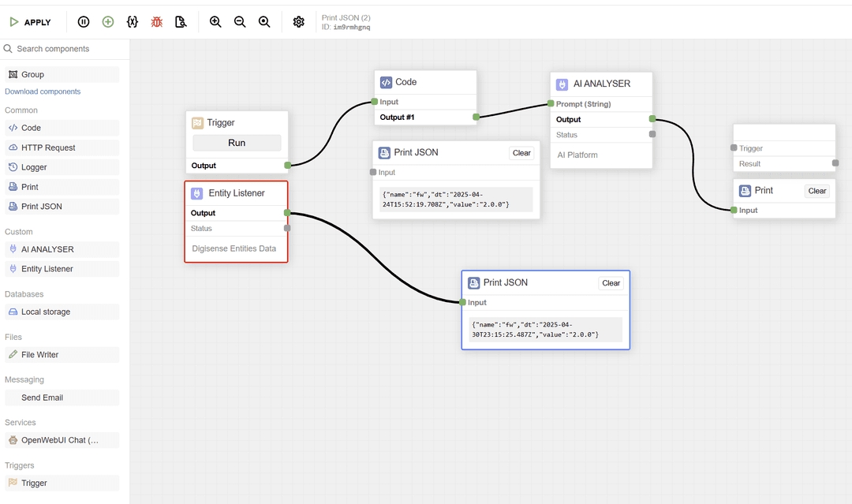
Task: Click lower Print JSON node printer icon
Action: click(474, 283)
